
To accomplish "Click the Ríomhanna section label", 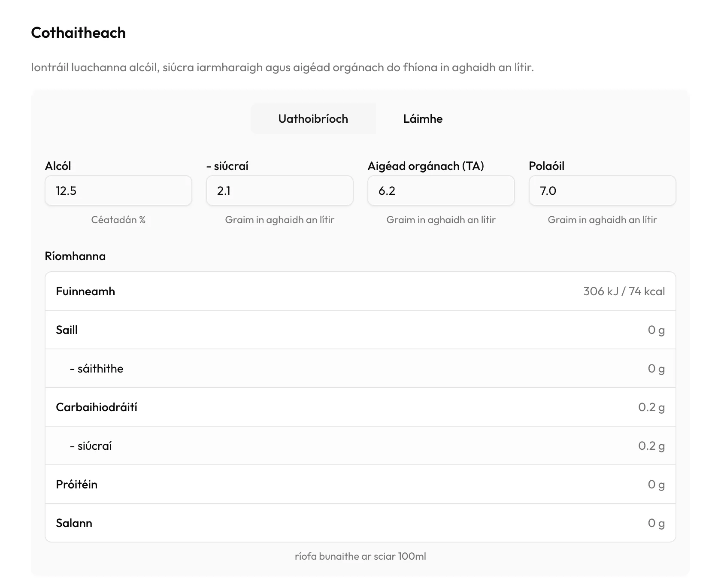I will pyautogui.click(x=75, y=256).
